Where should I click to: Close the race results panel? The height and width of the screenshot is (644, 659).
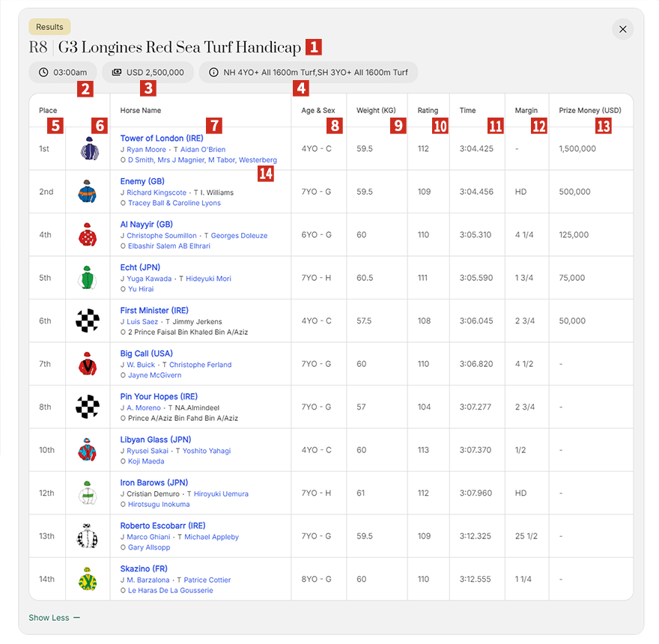623,29
